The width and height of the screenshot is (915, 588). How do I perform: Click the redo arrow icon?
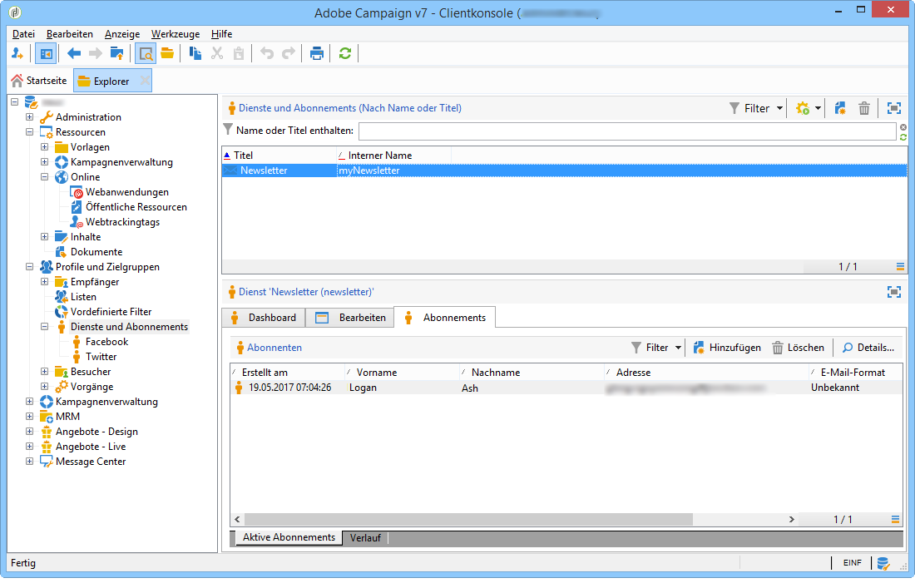click(x=289, y=54)
